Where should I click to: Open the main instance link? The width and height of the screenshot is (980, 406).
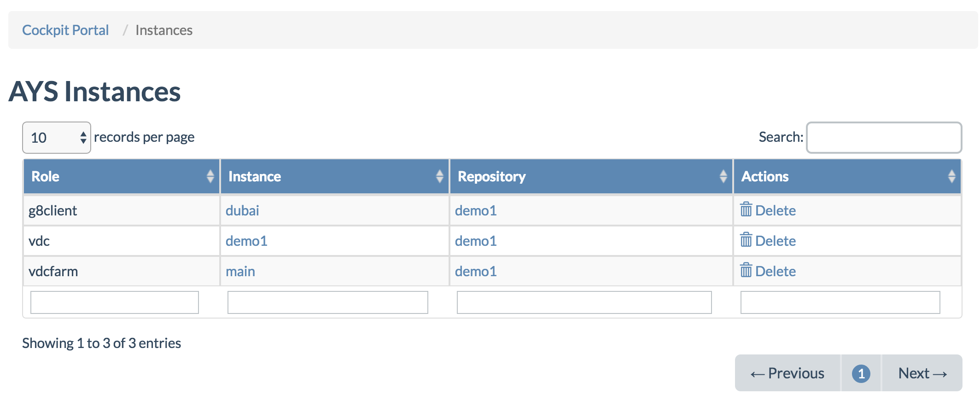pyautogui.click(x=240, y=272)
